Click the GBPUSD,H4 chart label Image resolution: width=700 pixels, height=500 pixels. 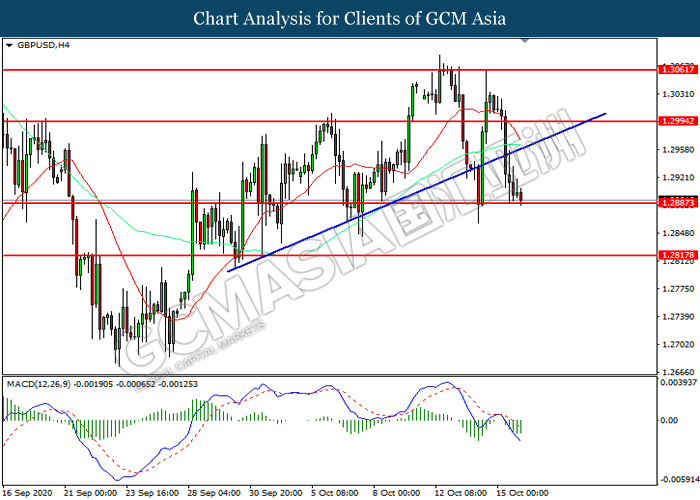[x=43, y=45]
